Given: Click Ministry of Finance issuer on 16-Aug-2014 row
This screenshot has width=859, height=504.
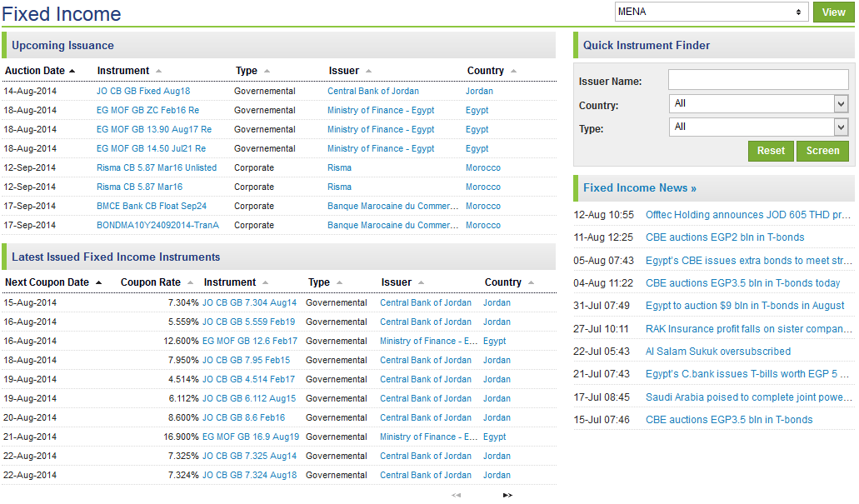Looking at the screenshot, I should [429, 341].
